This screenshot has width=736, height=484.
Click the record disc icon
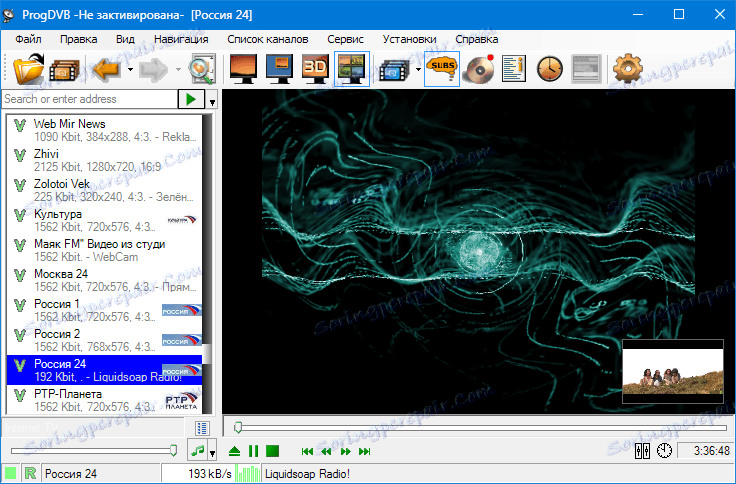[x=478, y=69]
